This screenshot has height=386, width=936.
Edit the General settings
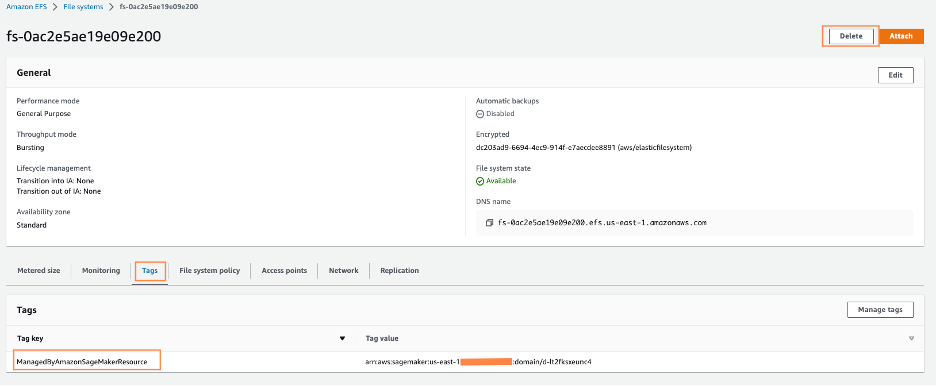[x=895, y=76]
